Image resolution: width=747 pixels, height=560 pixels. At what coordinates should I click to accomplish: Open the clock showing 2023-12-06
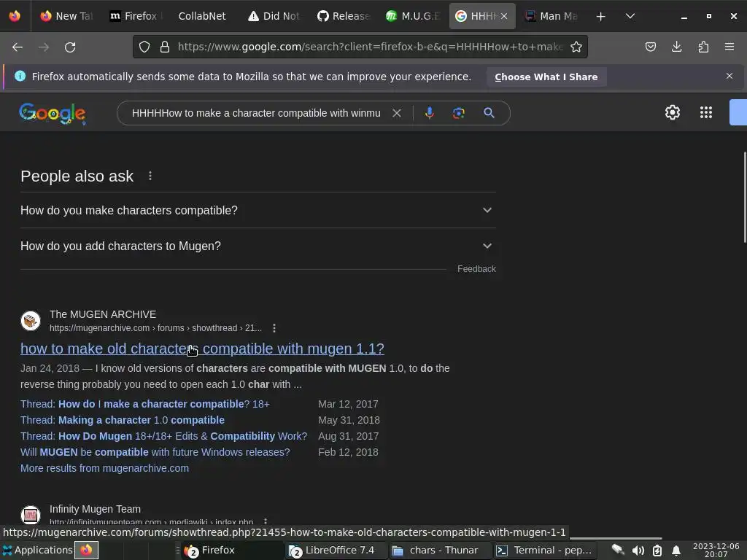(716, 550)
